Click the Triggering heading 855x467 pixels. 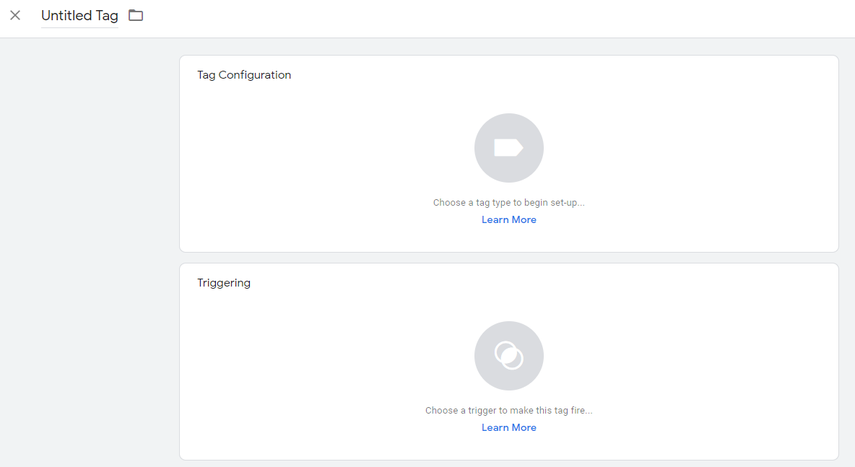click(224, 283)
